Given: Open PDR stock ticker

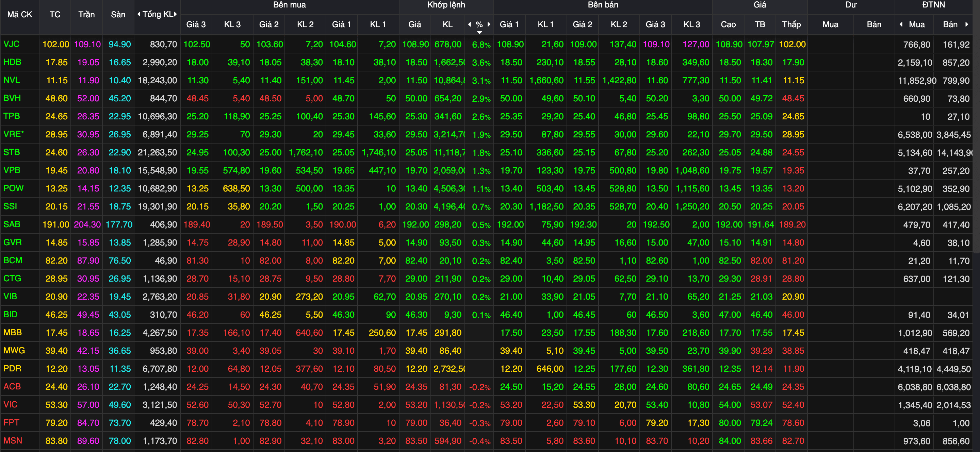Looking at the screenshot, I should coord(12,368).
